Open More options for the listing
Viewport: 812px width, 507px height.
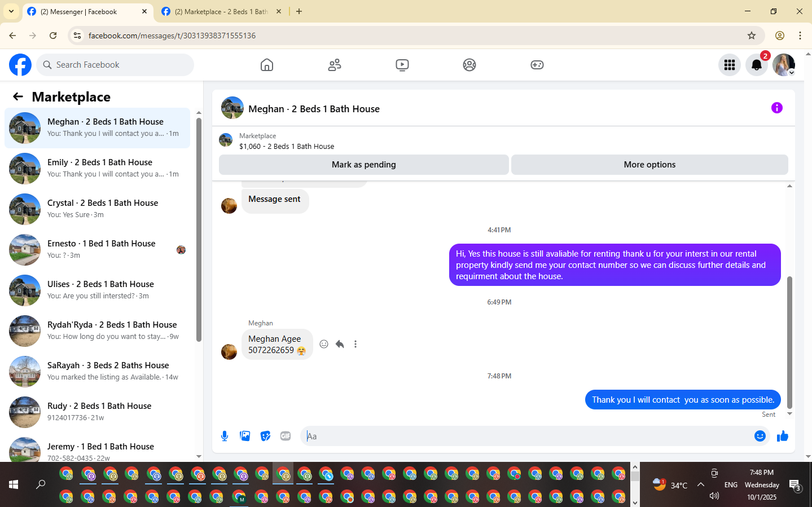649,165
